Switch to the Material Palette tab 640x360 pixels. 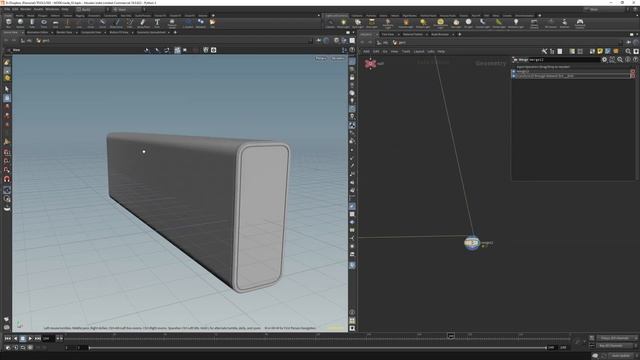pos(413,34)
